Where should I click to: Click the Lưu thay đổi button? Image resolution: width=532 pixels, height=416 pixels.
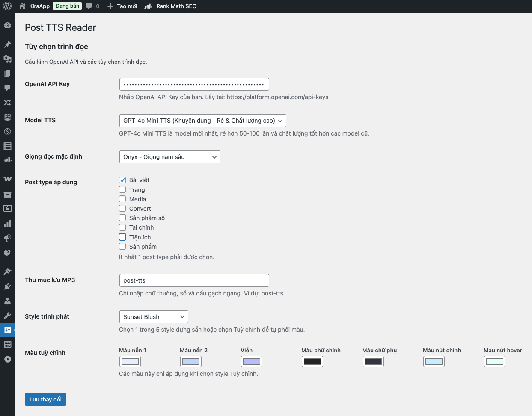(x=45, y=399)
